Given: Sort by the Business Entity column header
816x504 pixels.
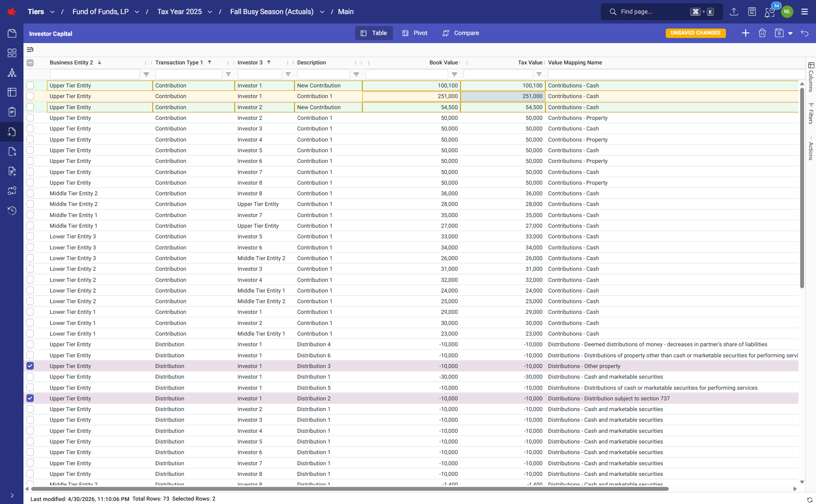Looking at the screenshot, I should point(71,63).
